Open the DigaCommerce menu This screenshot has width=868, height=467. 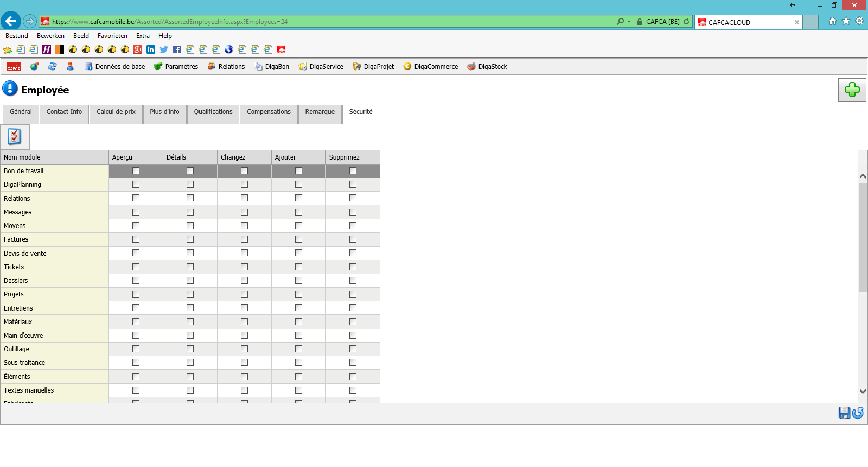click(x=430, y=66)
